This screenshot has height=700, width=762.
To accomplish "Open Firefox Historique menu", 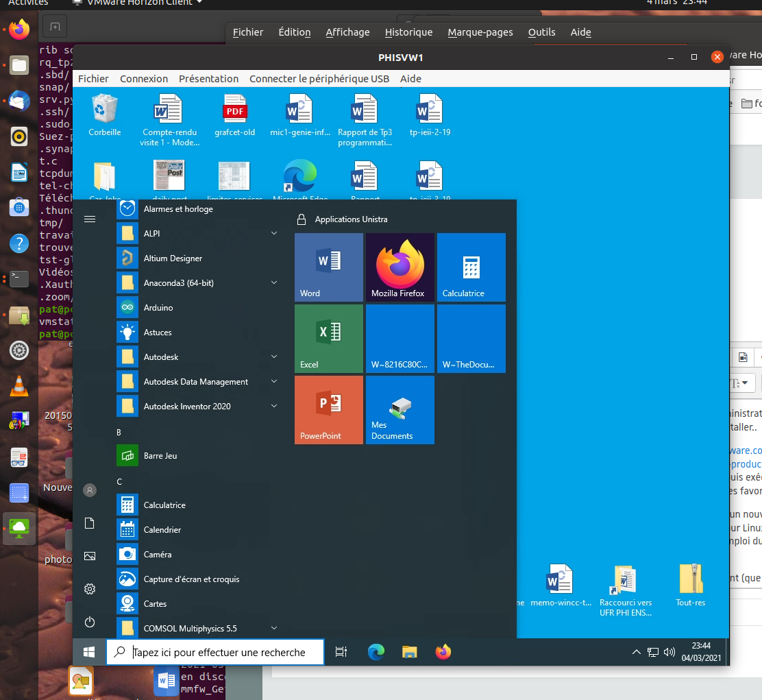I will coord(408,32).
